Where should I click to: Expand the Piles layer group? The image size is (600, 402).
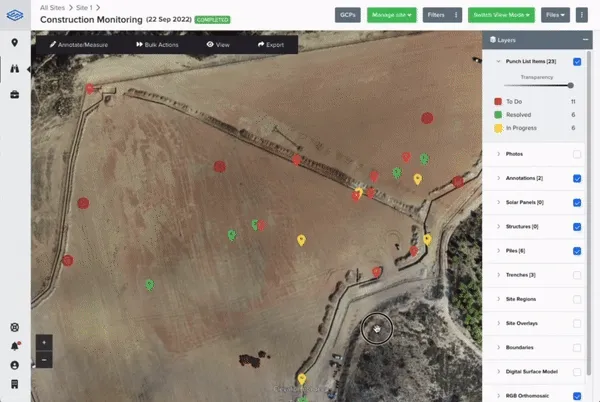coord(498,251)
